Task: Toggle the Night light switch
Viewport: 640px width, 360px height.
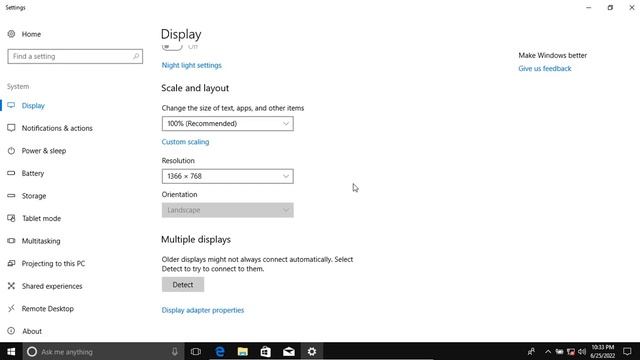Action: point(172,47)
